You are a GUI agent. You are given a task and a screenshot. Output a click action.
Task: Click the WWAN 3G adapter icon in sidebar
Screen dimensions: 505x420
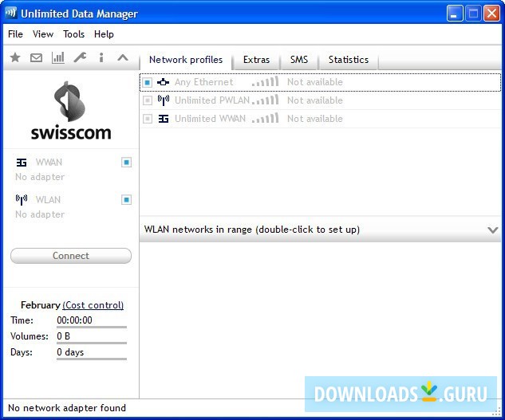pos(22,163)
